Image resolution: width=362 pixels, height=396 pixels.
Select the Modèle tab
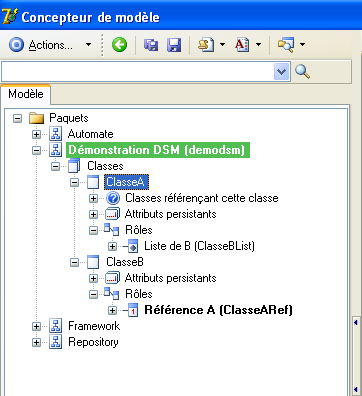coord(26,94)
